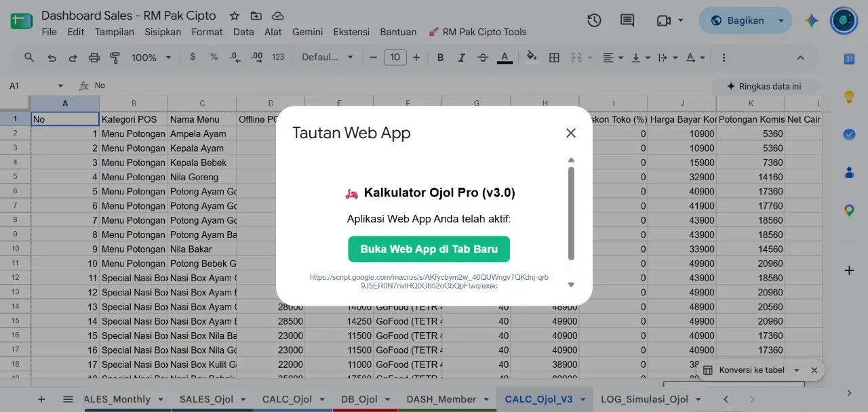Open the script.google.com web app link
This screenshot has width=868, height=412.
(x=429, y=281)
